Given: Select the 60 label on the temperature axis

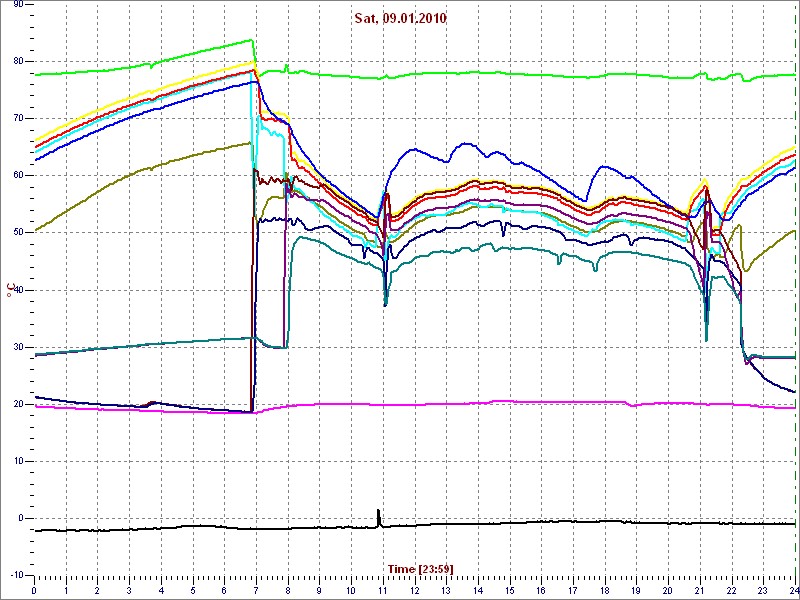Looking at the screenshot, I should (x=18, y=176).
